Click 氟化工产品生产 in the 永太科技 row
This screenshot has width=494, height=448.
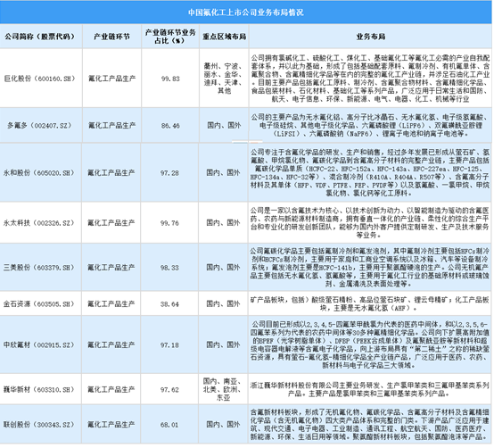(111, 223)
